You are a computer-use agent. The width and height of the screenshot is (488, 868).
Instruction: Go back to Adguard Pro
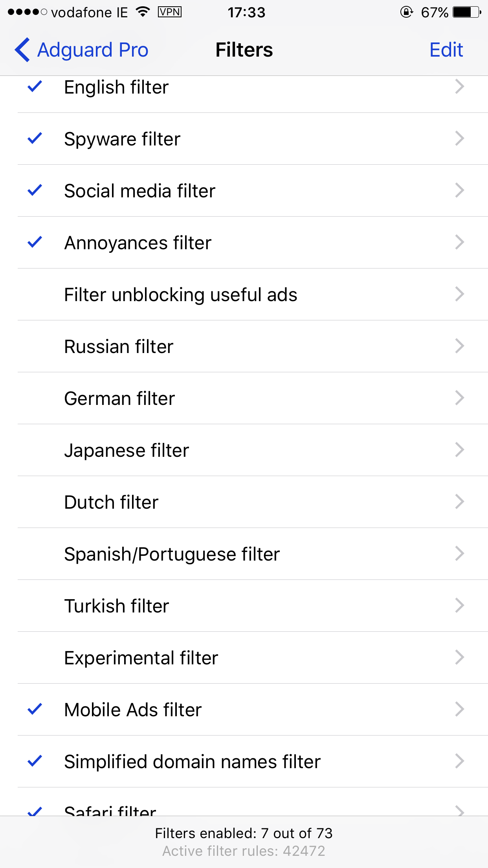point(81,50)
